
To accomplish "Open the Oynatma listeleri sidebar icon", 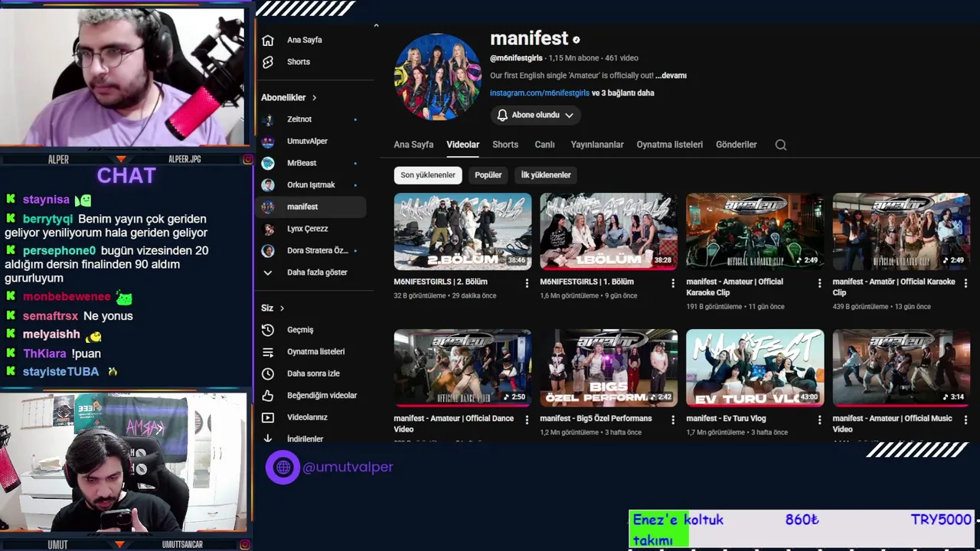I will coord(267,352).
